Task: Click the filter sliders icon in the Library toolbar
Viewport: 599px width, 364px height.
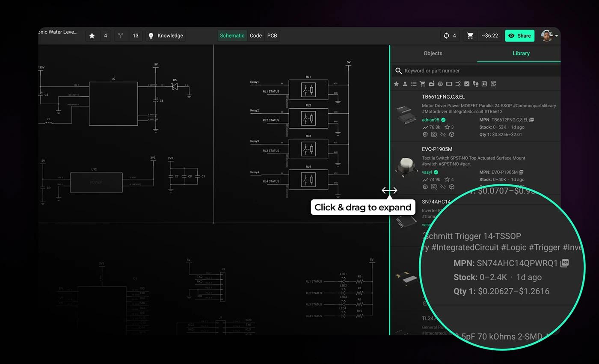Action: [458, 84]
